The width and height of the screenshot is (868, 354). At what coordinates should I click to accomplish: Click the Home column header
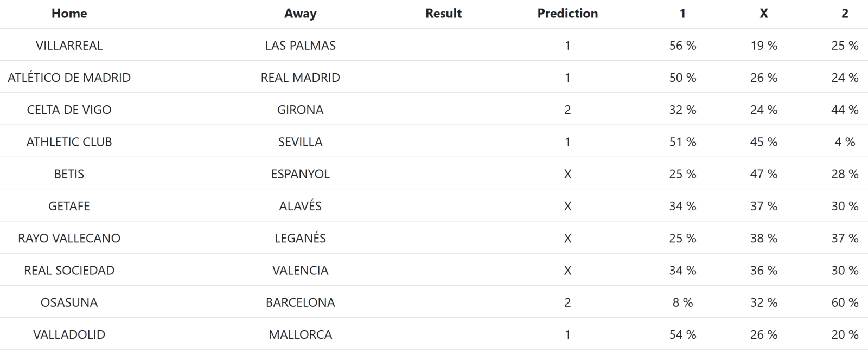tap(69, 14)
